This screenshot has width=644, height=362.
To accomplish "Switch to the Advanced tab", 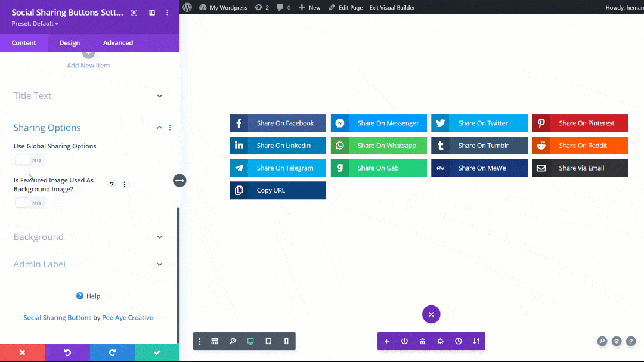I will point(118,43).
